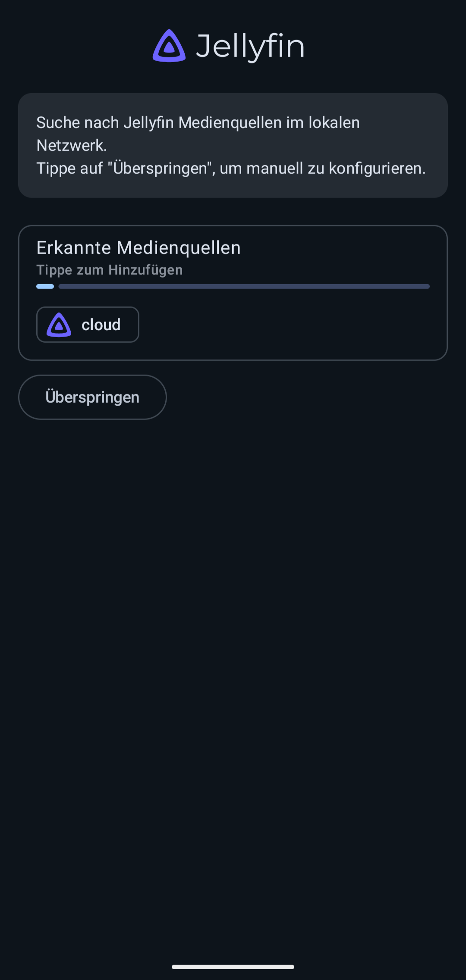Tap the light blue progress bar segment

coord(45,286)
